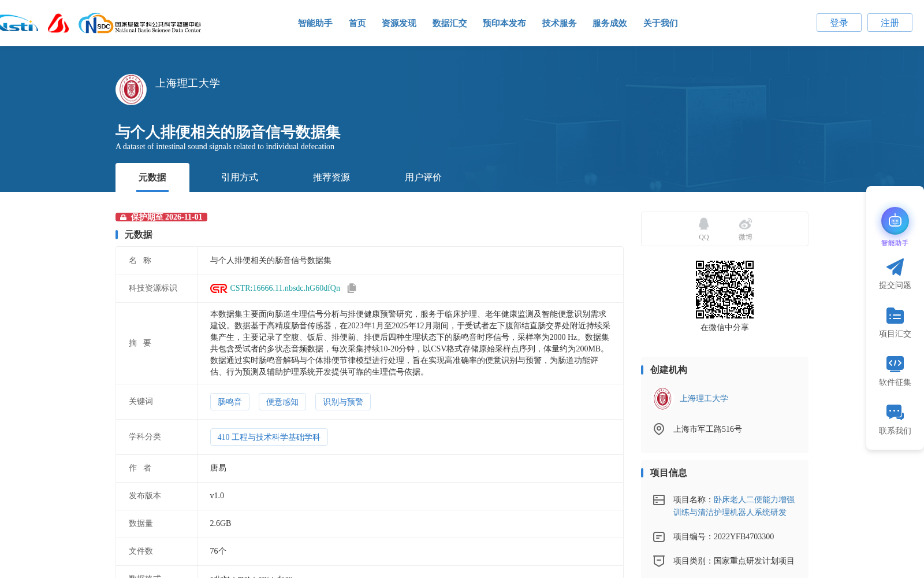
Task: Switch to the 推荐资源 tab
Action: click(331, 177)
